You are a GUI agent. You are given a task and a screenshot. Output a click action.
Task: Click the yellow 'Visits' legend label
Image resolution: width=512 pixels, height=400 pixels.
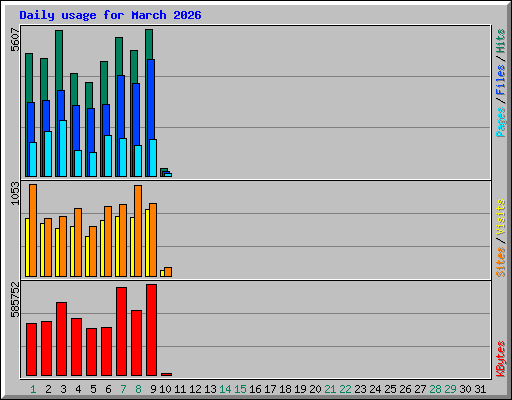(500, 217)
